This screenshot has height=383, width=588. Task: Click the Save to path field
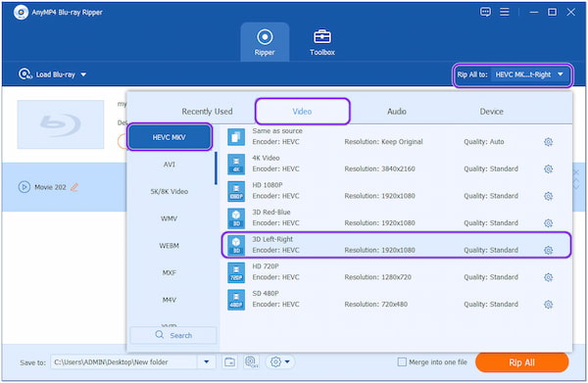pyautogui.click(x=123, y=362)
